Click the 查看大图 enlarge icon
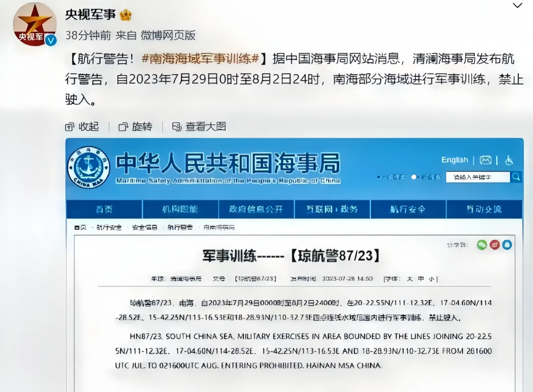The image size is (533, 392). [177, 127]
